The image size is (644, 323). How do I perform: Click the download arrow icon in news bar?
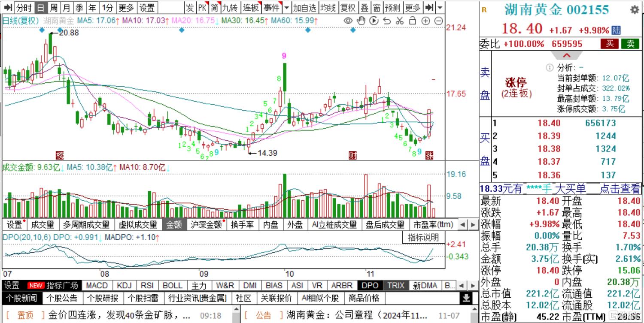(466, 298)
